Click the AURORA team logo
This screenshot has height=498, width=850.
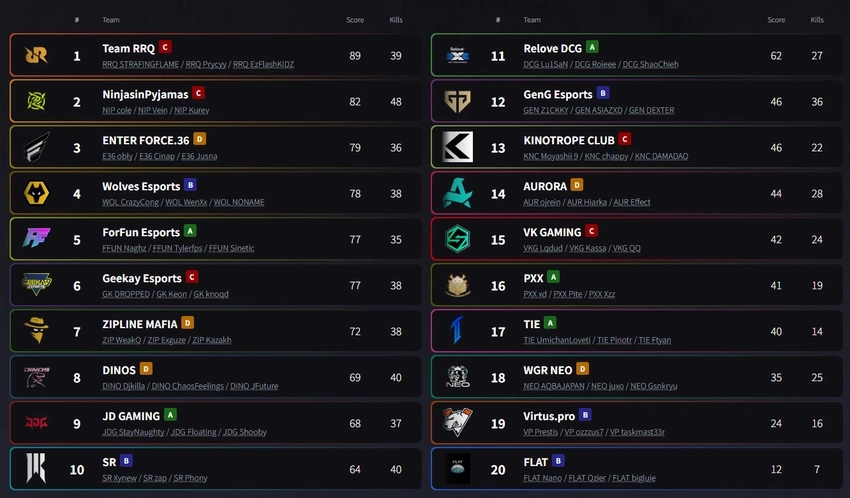tap(458, 193)
